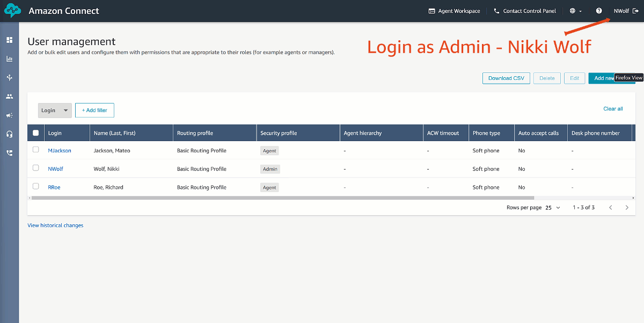The width and height of the screenshot is (644, 323).
Task: Click the logout icon next to NWolf
Action: tap(635, 11)
